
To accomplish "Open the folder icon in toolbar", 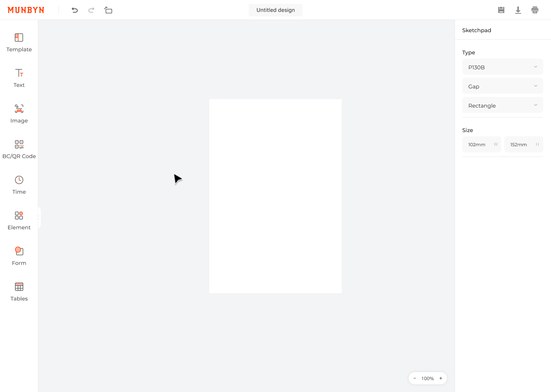I will [108, 10].
